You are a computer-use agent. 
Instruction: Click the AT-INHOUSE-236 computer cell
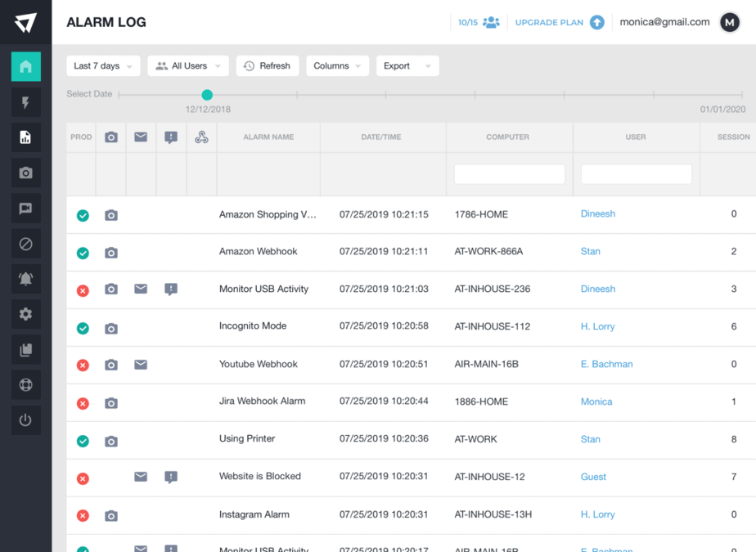[493, 289]
